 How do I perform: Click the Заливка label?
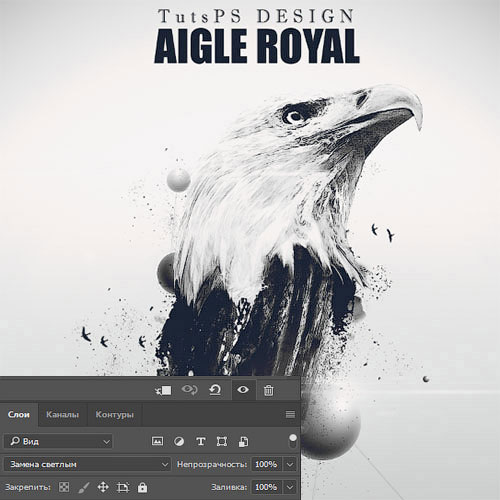click(x=229, y=487)
